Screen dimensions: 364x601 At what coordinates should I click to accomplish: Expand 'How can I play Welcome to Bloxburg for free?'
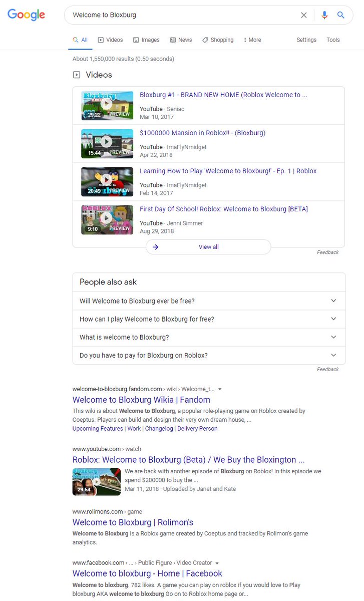(209, 319)
